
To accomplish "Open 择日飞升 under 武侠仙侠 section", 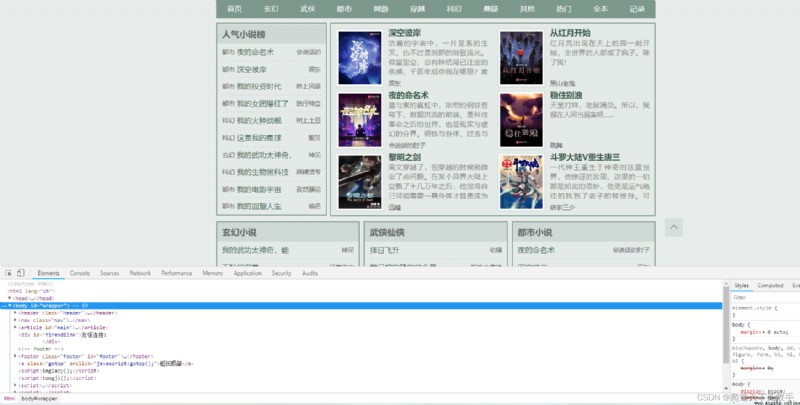I will point(385,250).
